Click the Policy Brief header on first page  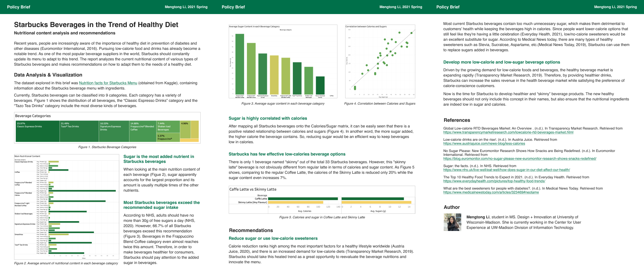19,7
